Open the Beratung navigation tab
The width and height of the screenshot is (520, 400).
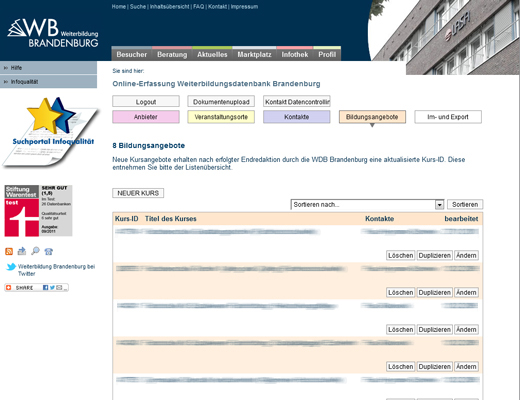172,54
